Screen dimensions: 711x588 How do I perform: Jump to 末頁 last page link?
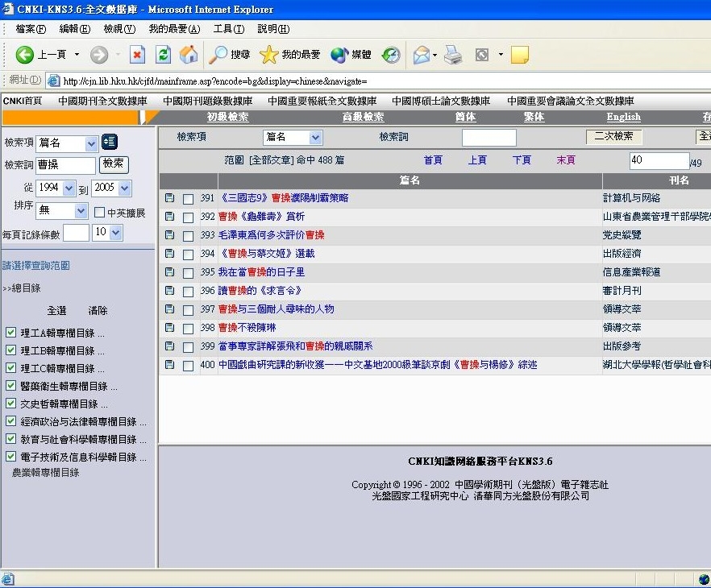click(566, 160)
